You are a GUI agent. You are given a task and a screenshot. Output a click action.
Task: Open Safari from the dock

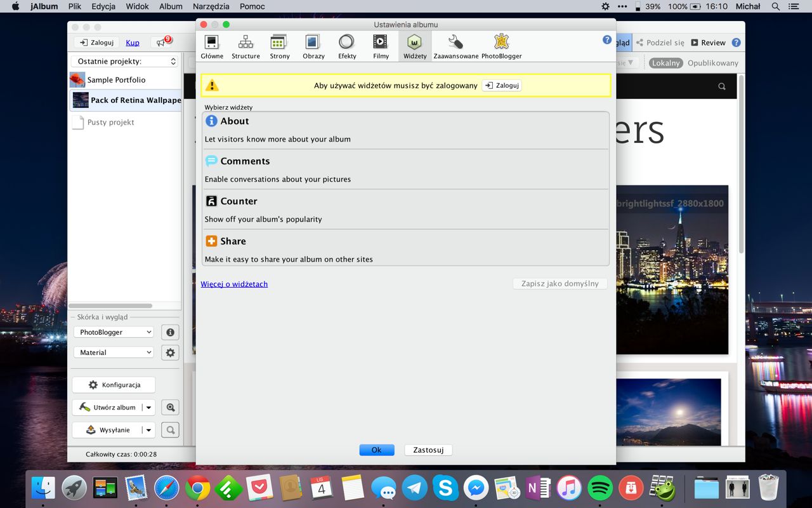[x=167, y=488]
